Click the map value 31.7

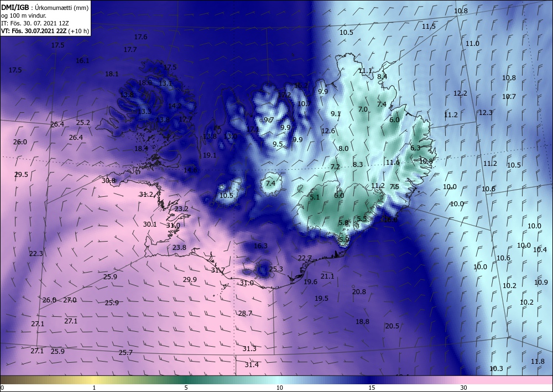[x=218, y=270]
